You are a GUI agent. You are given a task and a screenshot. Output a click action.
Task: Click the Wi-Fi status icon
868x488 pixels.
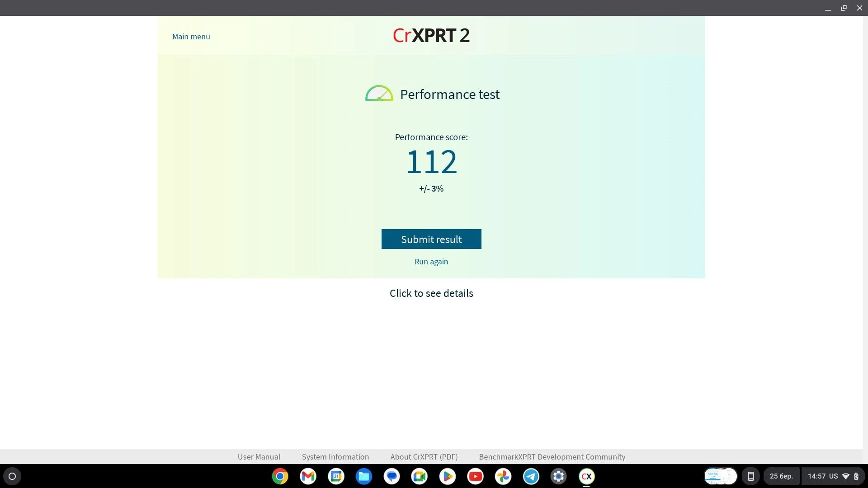(846, 476)
